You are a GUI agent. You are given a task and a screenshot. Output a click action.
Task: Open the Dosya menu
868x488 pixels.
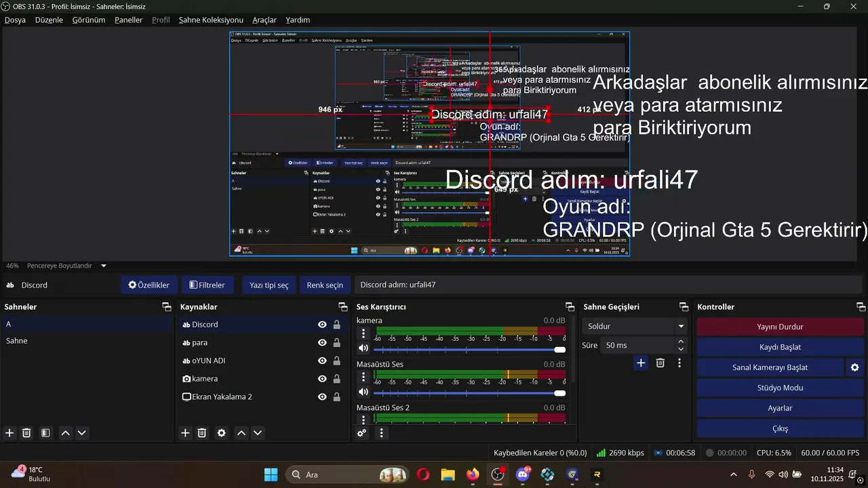click(x=15, y=20)
